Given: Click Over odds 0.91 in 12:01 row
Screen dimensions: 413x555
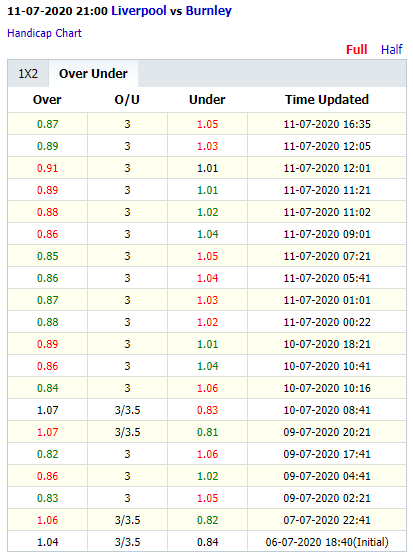Looking at the screenshot, I should pos(47,168).
